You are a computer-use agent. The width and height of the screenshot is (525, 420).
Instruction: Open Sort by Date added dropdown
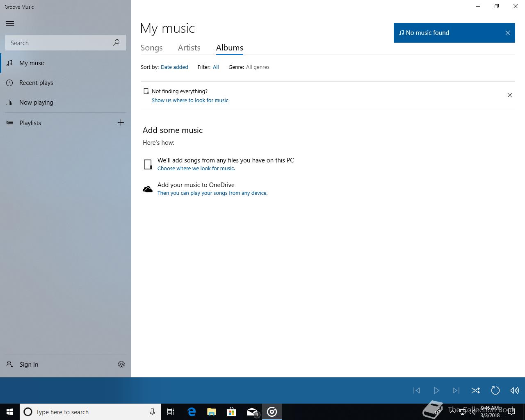(x=174, y=67)
